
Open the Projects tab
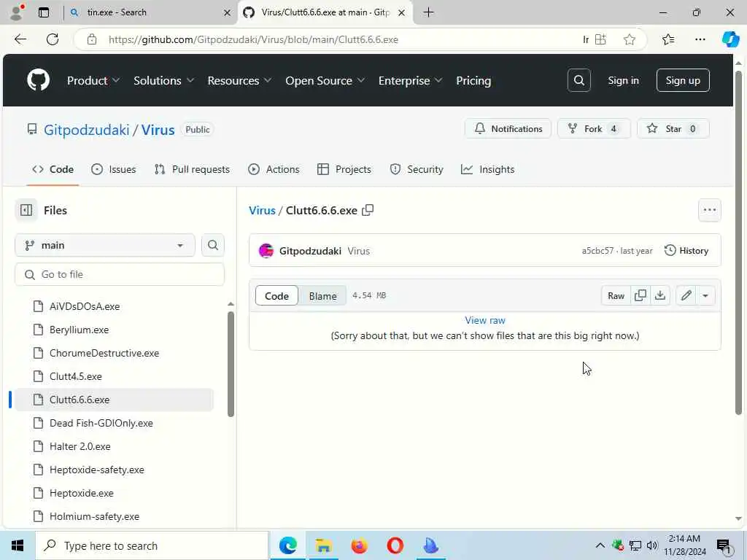344,169
